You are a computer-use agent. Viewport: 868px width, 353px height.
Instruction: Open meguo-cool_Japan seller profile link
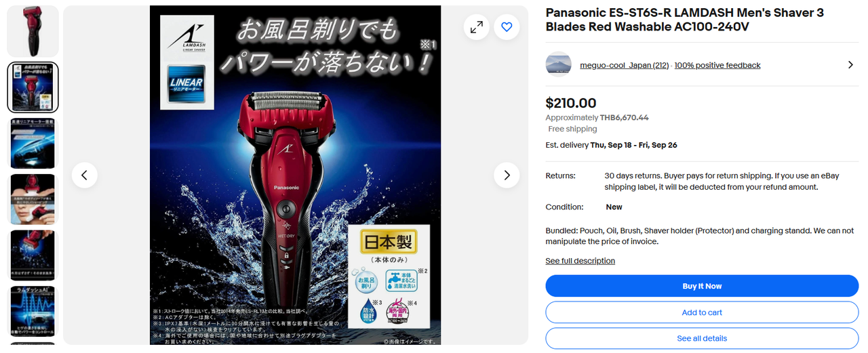click(625, 66)
